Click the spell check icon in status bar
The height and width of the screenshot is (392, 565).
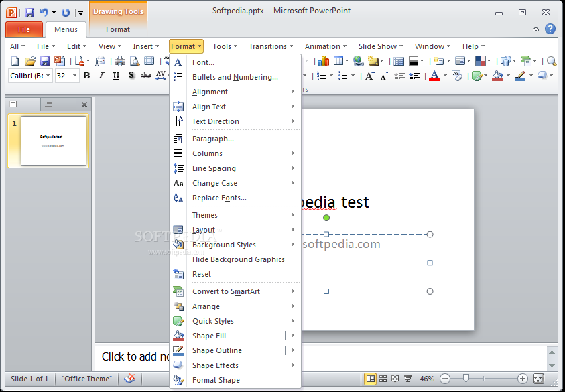[x=129, y=379]
